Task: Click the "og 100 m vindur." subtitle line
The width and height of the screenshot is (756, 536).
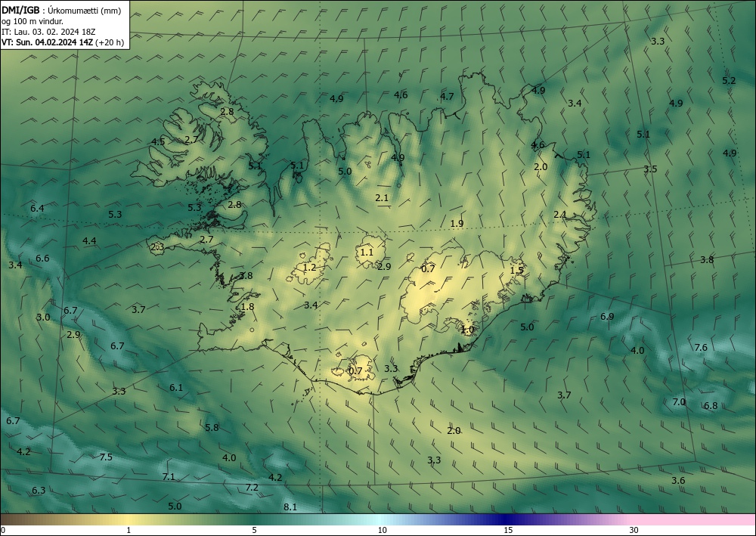Action: pyautogui.click(x=33, y=21)
